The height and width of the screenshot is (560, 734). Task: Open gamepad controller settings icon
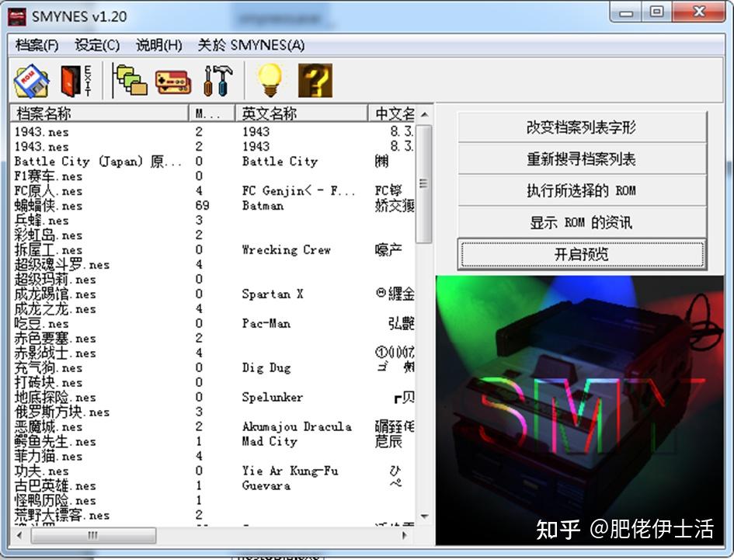173,82
